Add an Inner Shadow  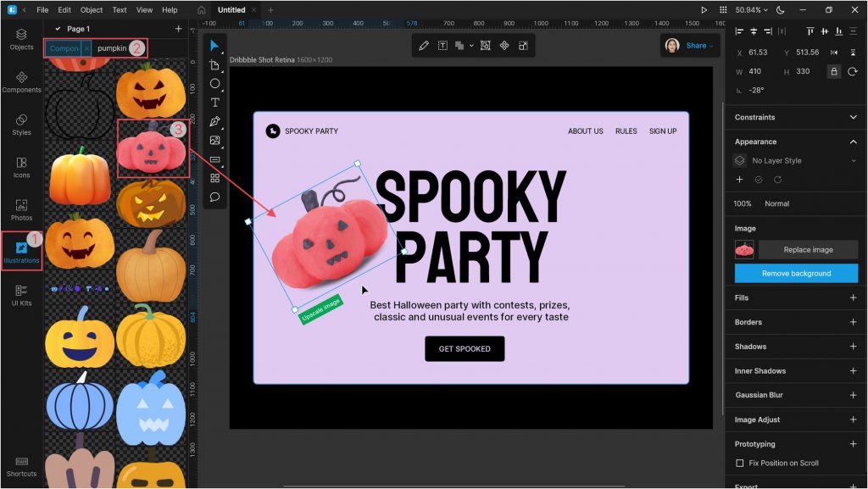pyautogui.click(x=853, y=370)
